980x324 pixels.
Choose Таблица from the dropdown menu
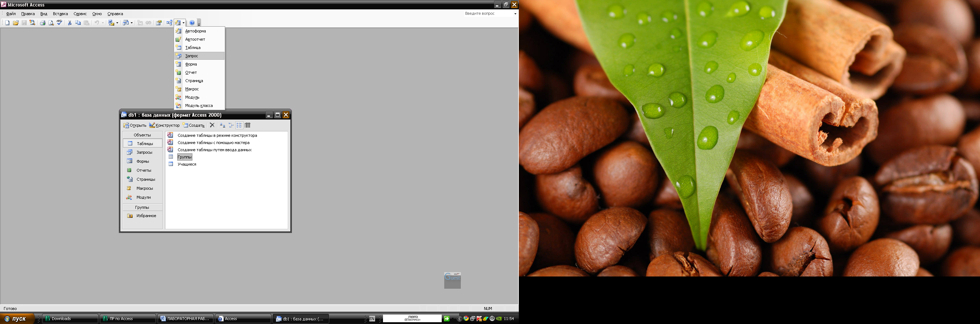[x=199, y=48]
